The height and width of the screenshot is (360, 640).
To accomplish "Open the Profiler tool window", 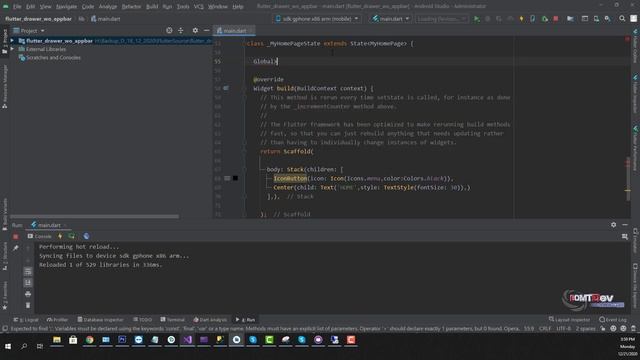I will (58, 320).
